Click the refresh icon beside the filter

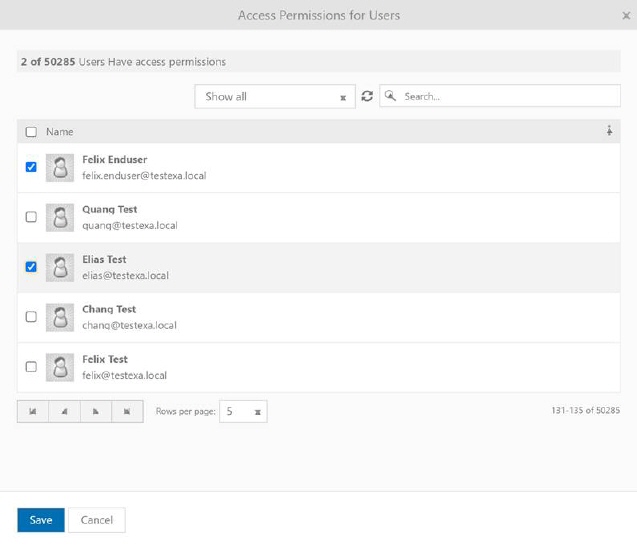367,97
